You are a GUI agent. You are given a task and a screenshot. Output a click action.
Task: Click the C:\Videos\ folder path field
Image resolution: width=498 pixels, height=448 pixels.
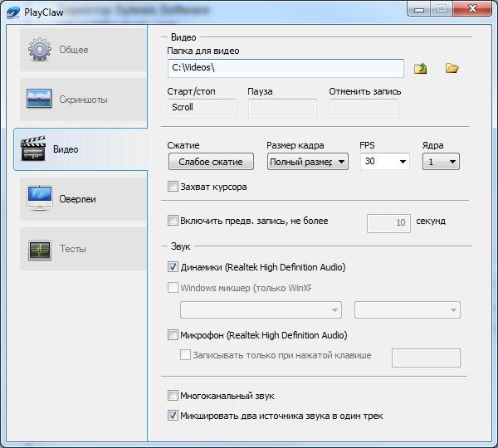286,68
